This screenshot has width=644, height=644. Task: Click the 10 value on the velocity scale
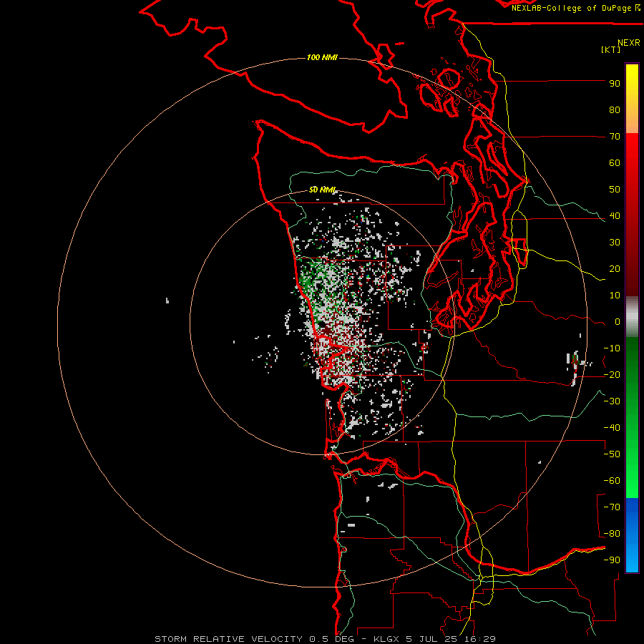pyautogui.click(x=615, y=296)
